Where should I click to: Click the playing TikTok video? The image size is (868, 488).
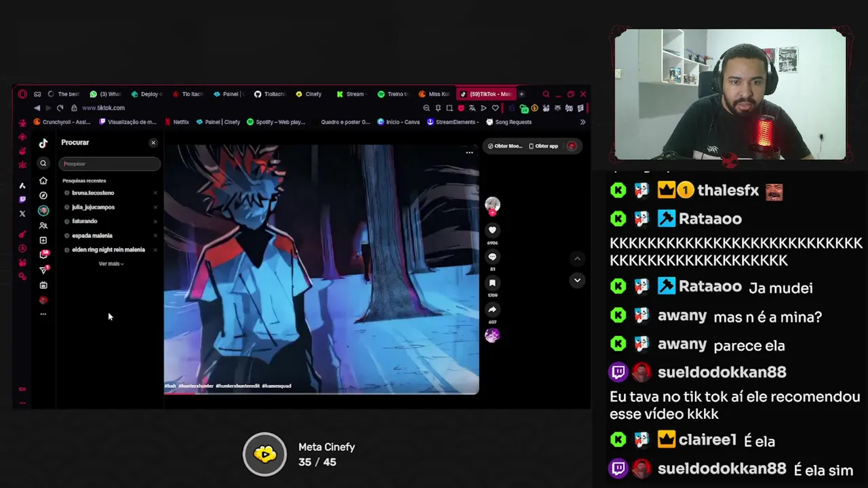click(321, 269)
